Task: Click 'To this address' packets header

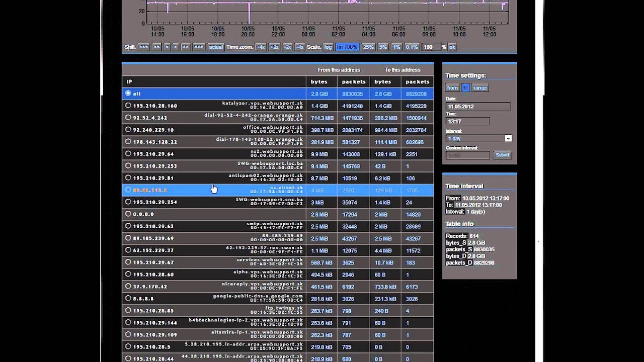Action: (417, 81)
